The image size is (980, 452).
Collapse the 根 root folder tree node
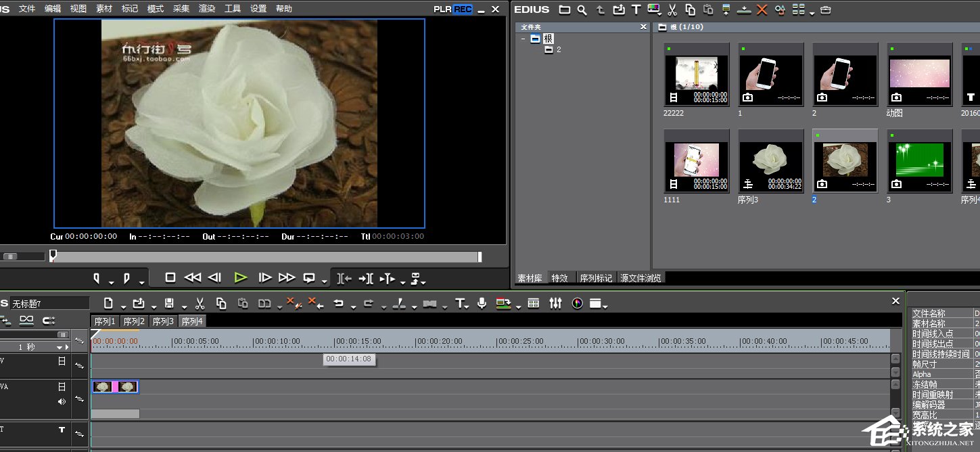[523, 39]
